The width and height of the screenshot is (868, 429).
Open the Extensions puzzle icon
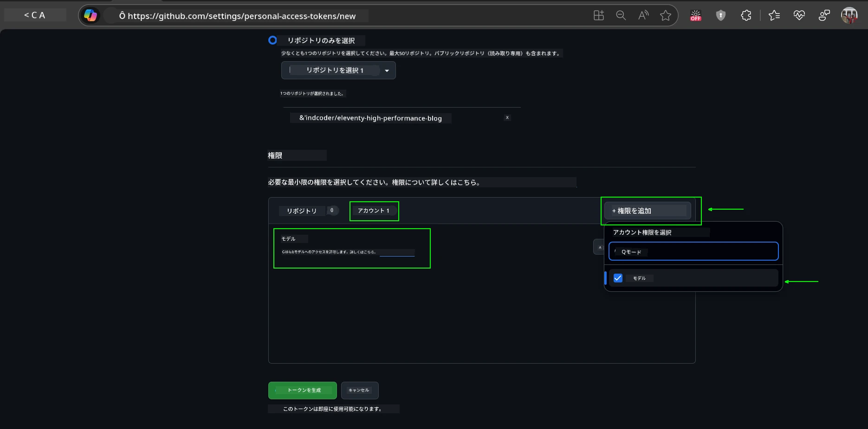point(746,15)
